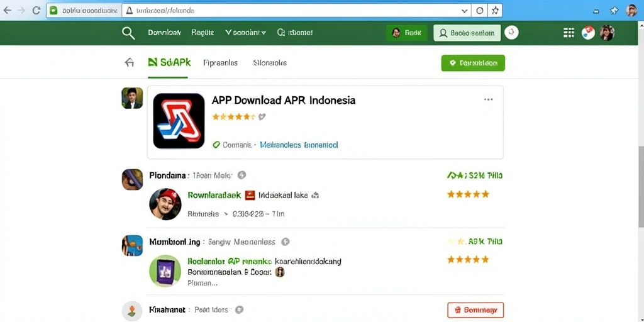Click the gray badge icon after Kirahanet
The image size is (644, 322).
[x=240, y=309]
